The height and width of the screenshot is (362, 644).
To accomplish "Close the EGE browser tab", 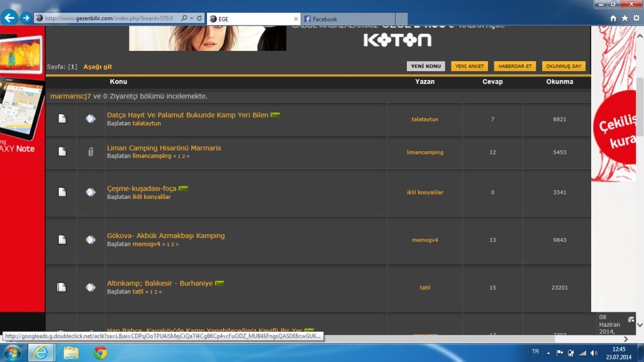I will [x=296, y=20].
